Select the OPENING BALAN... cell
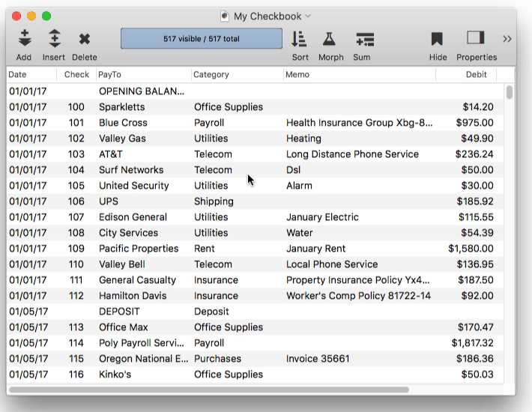Image resolution: width=532 pixels, height=412 pixels. [142, 91]
